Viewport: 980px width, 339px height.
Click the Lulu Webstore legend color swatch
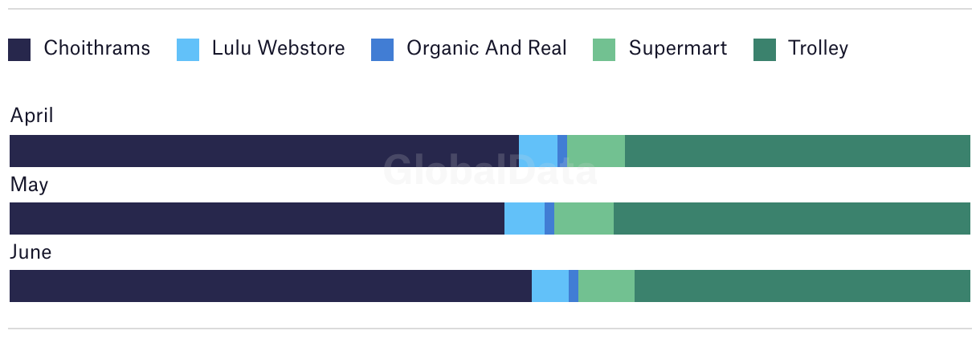point(188,50)
